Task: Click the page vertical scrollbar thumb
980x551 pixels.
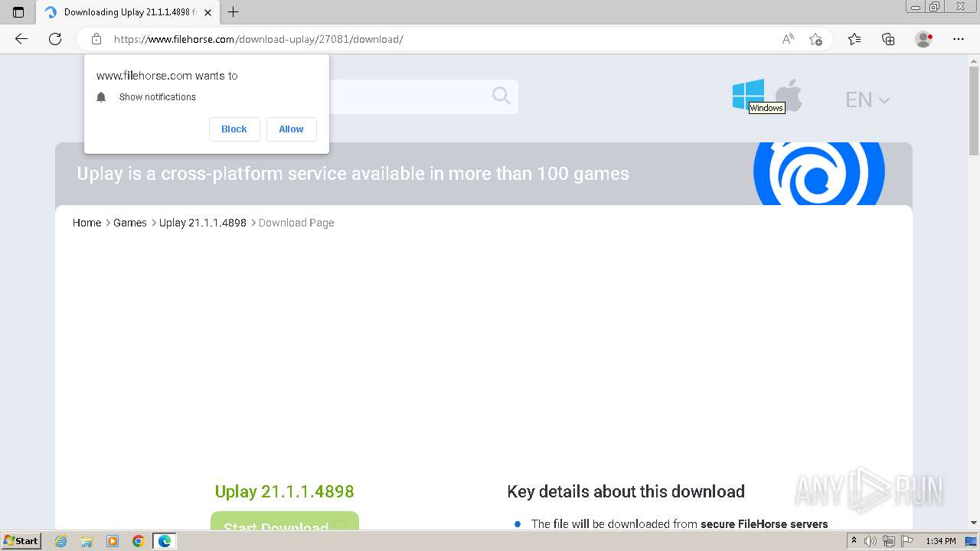Action: (x=974, y=111)
